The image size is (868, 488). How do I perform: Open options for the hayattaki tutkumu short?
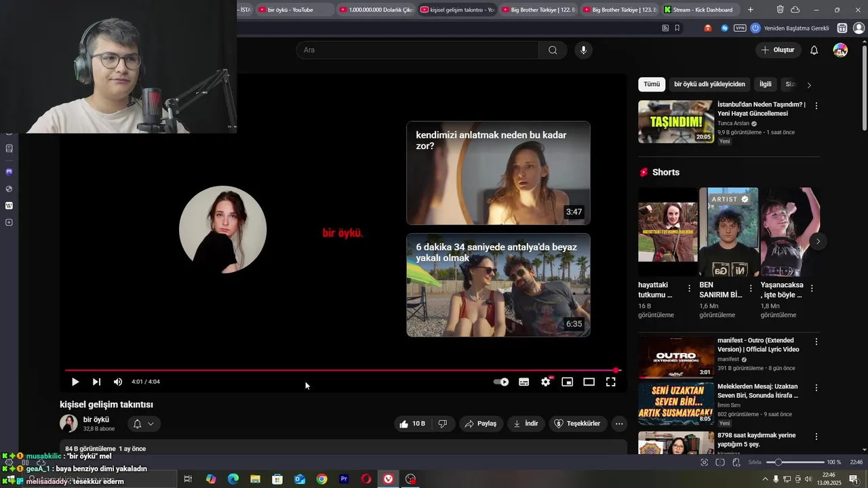click(x=690, y=289)
